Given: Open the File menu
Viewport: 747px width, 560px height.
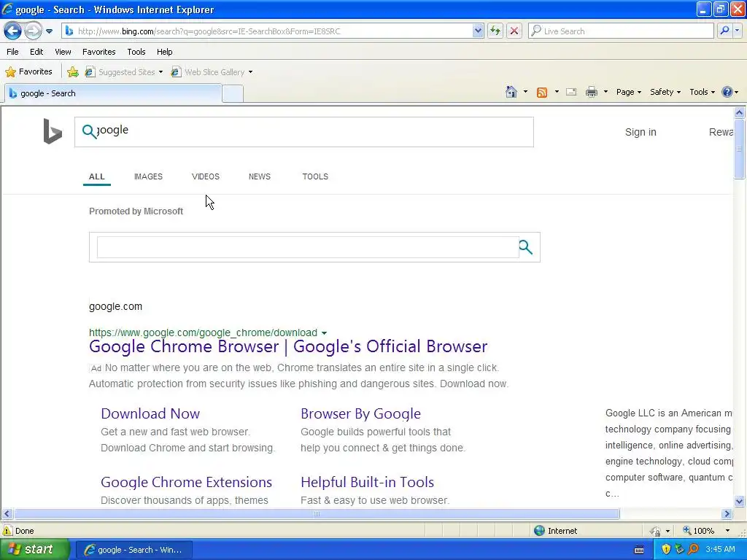Looking at the screenshot, I should [13, 52].
